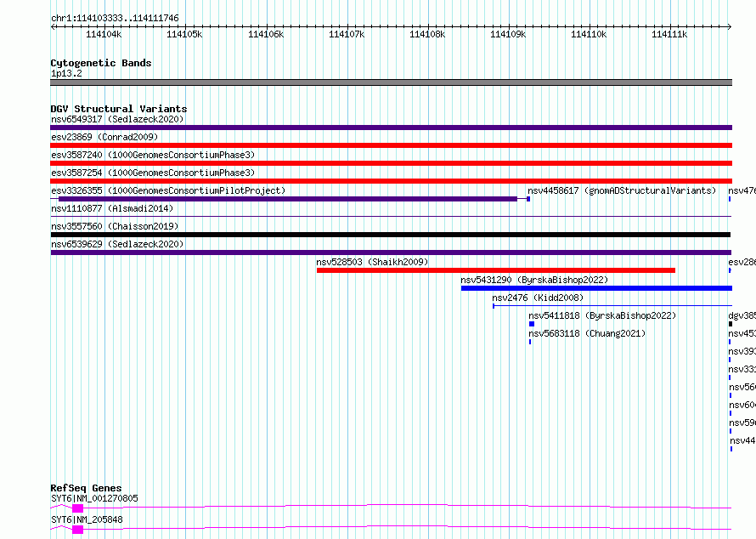The image size is (756, 539).
Task: Click nsv5431290 (ByrskaBishop2022) label
Action: (x=534, y=280)
